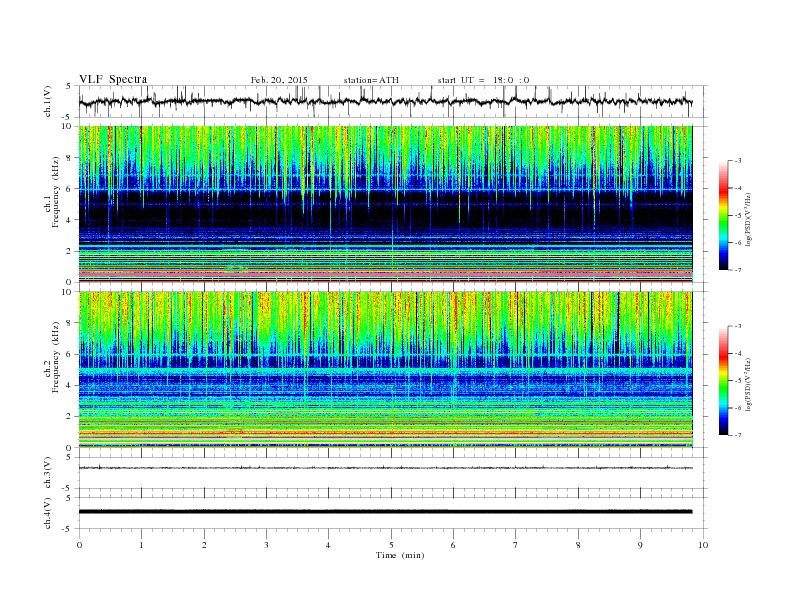Select the "Time (min)" axis title
The width and height of the screenshot is (792, 612).
[400, 555]
